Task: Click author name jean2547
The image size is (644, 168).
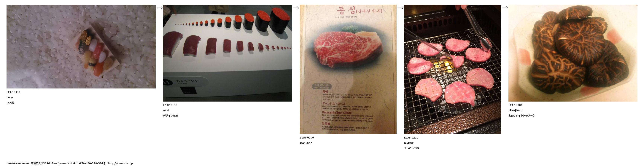Action: 306,143
